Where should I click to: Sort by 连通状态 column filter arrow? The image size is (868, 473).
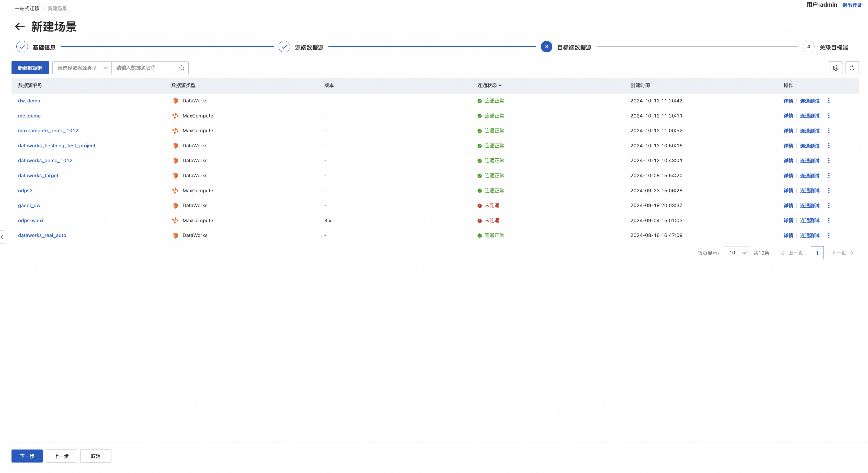[x=500, y=86]
